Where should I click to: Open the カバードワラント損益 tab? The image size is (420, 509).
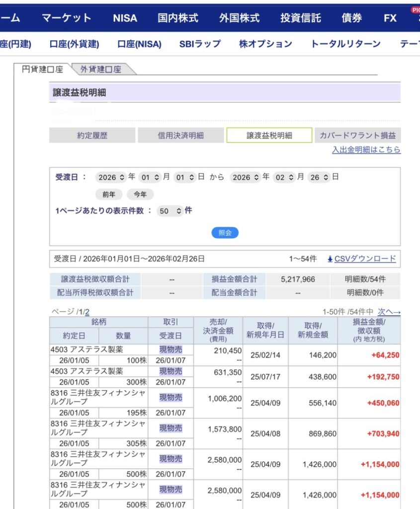357,135
